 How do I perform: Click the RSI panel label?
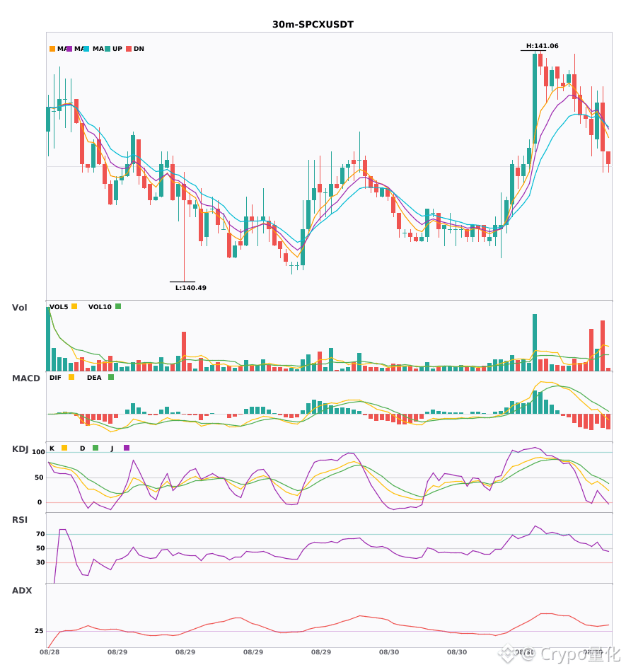tap(20, 520)
